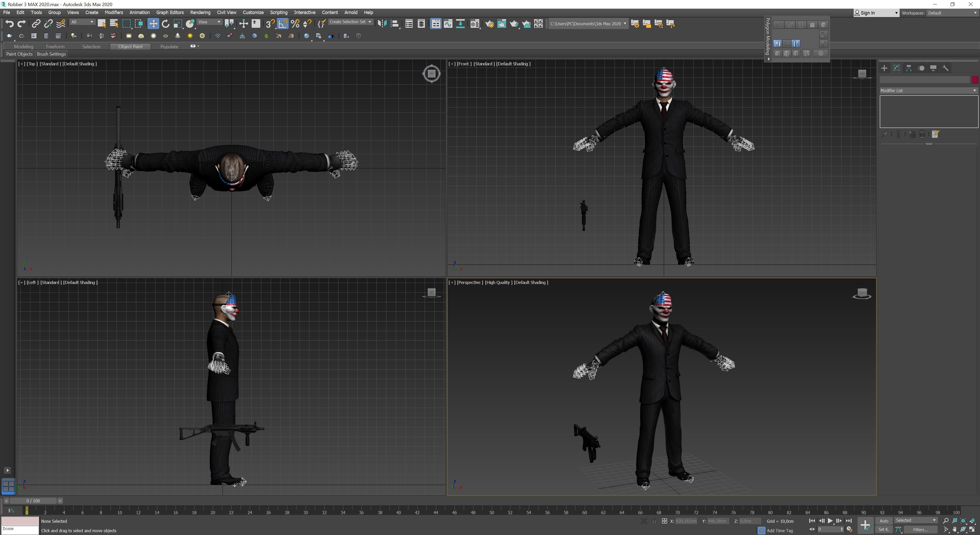Screen dimensions: 980x535
Task: Click the 0 / 100 time slider
Action: pyautogui.click(x=33, y=501)
